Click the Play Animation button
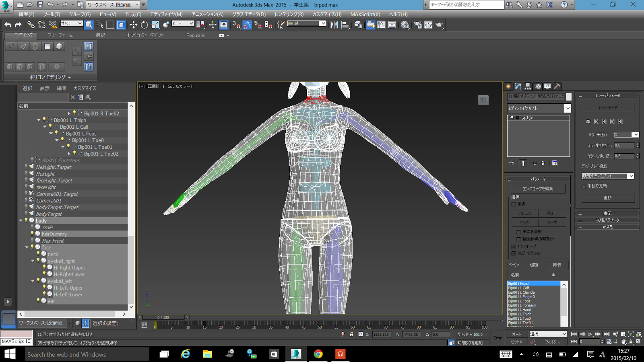The height and width of the screenshot is (362, 644). 590,334
